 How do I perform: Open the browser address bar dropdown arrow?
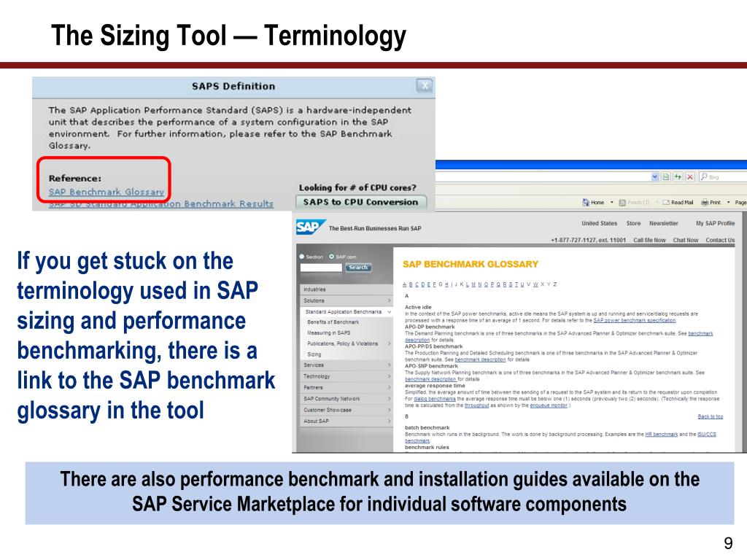coord(655,176)
